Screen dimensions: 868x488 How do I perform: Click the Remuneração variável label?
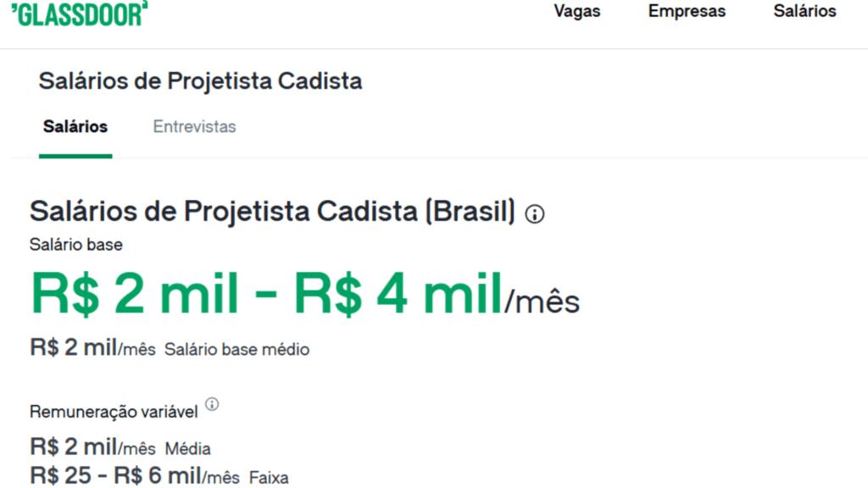(x=114, y=412)
